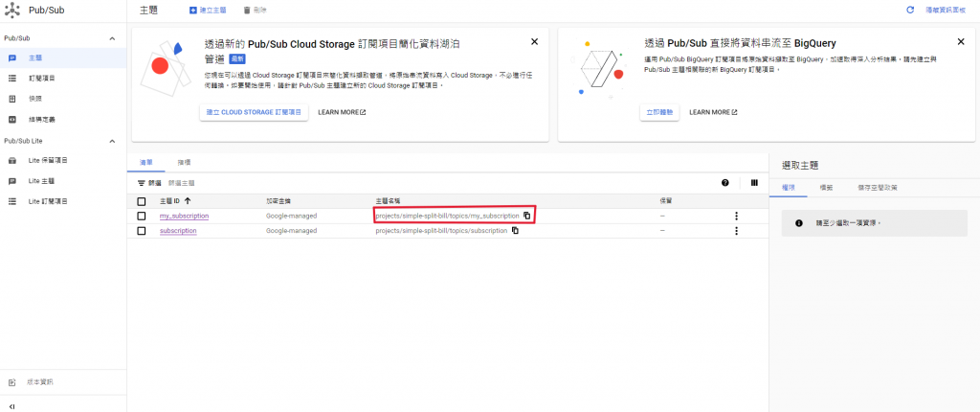Open the more actions menu for subscription row
This screenshot has height=412, width=980.
click(x=736, y=231)
